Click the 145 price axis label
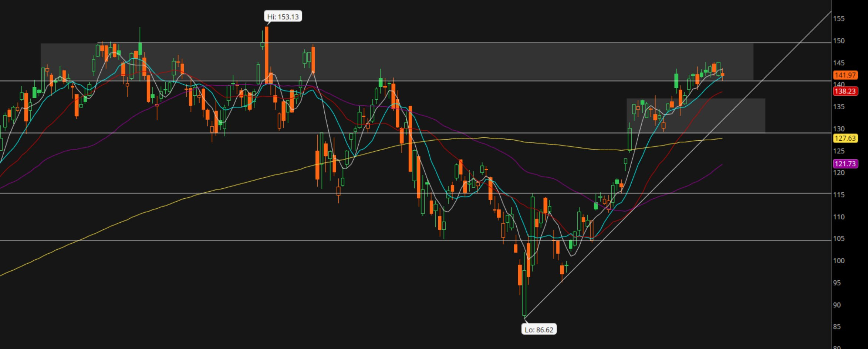The image size is (868, 349). tap(839, 63)
